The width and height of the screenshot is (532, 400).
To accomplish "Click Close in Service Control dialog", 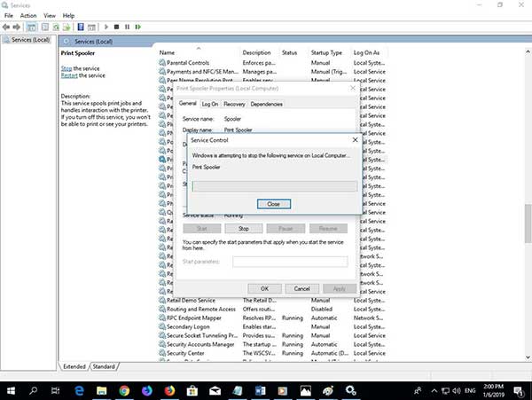I will pyautogui.click(x=273, y=204).
